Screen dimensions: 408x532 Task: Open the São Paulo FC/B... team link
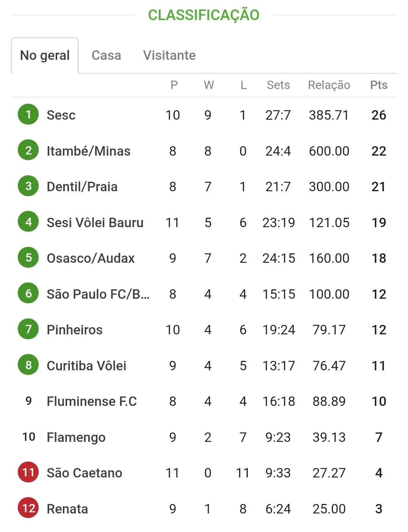[x=98, y=294]
